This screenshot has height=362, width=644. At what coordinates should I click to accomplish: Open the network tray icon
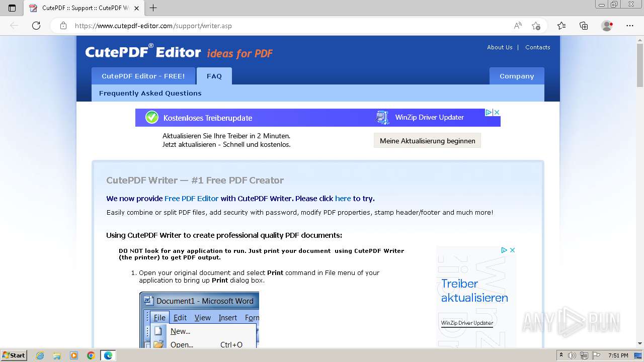[584, 355]
